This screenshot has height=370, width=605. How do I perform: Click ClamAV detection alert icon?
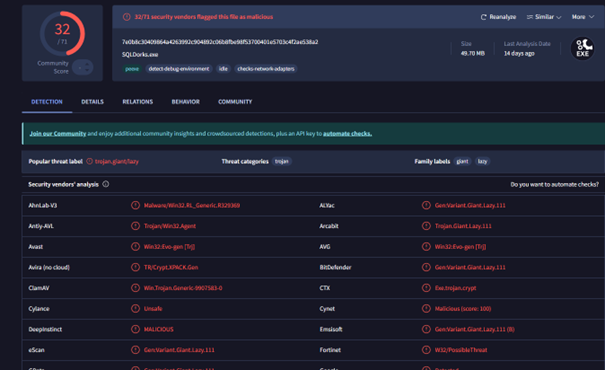tap(135, 288)
